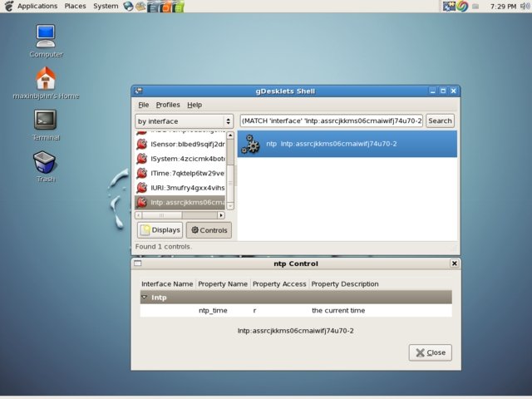Select the ntp control gear icon

(249, 145)
